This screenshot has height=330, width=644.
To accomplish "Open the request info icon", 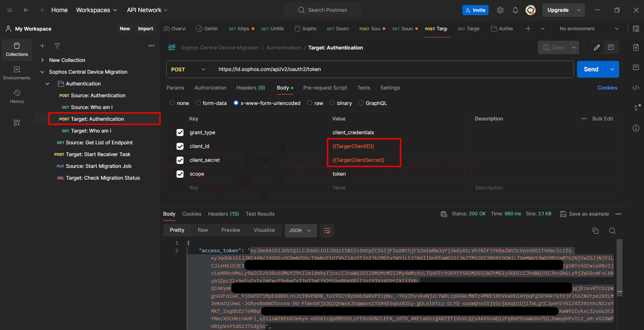I will (636, 128).
